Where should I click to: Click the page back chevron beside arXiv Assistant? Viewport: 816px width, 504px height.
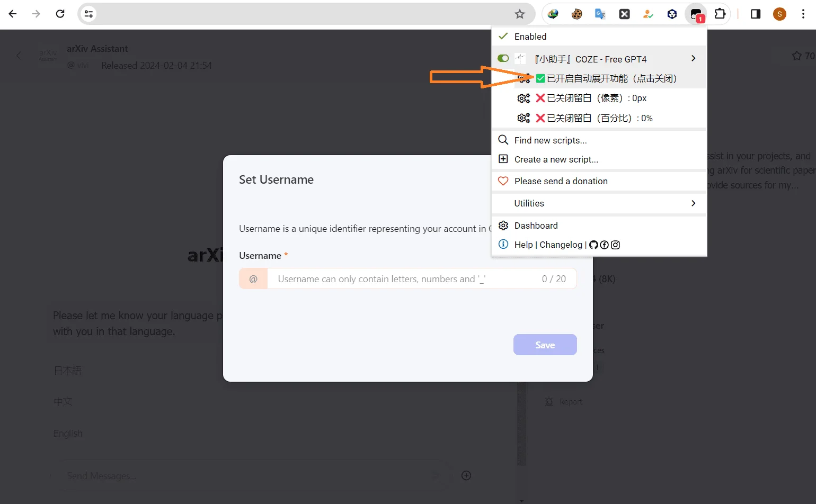point(19,56)
